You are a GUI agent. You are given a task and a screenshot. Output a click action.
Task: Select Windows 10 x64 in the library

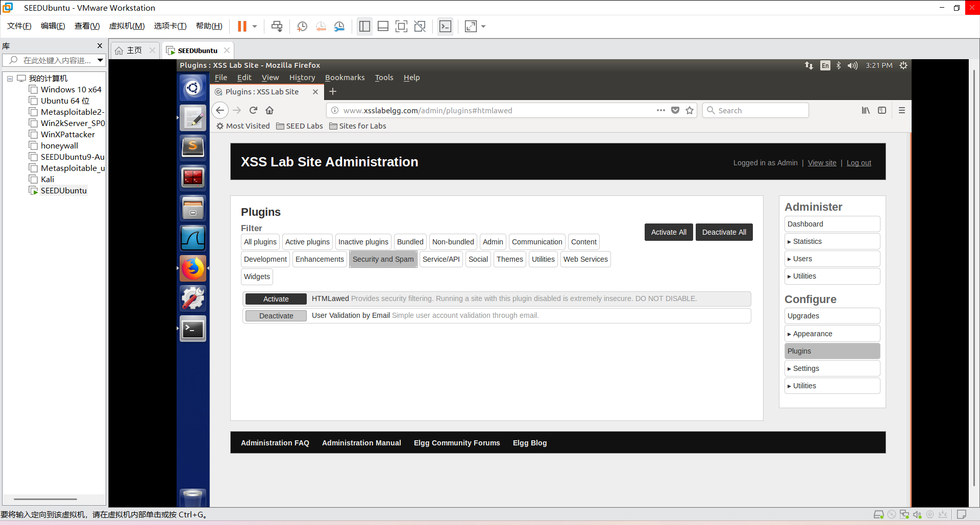[71, 89]
